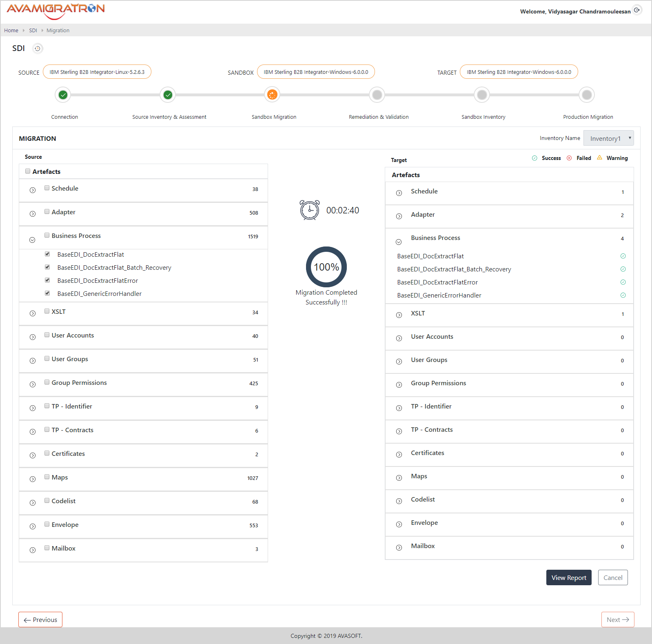
Task: Click the welcome user name text
Action: pos(575,11)
